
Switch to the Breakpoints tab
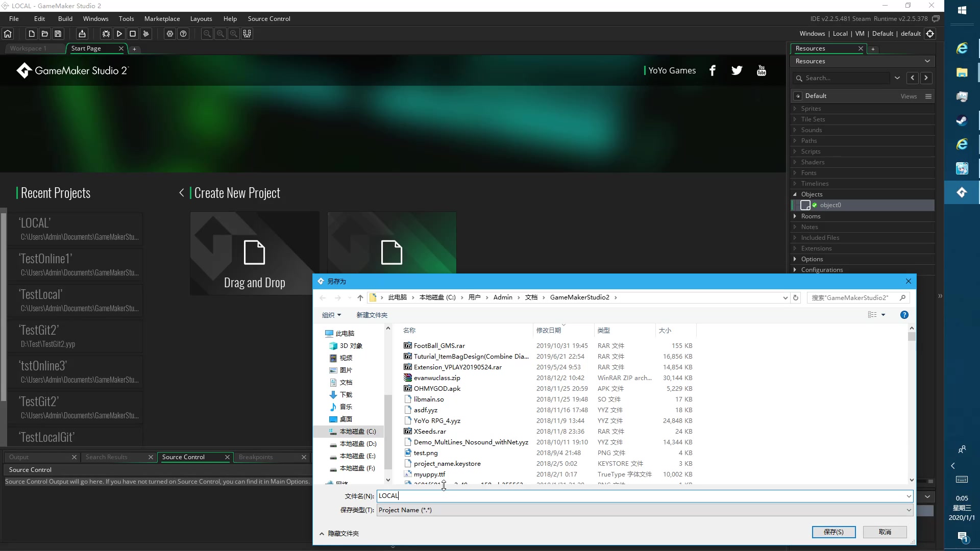pyautogui.click(x=256, y=457)
